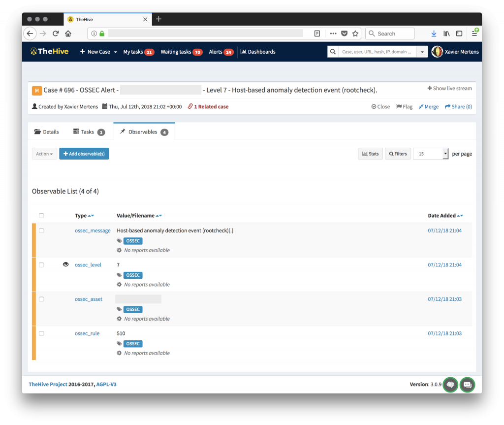Click reports gear icon in ossec_level row
The image size is (504, 425).
(x=119, y=285)
